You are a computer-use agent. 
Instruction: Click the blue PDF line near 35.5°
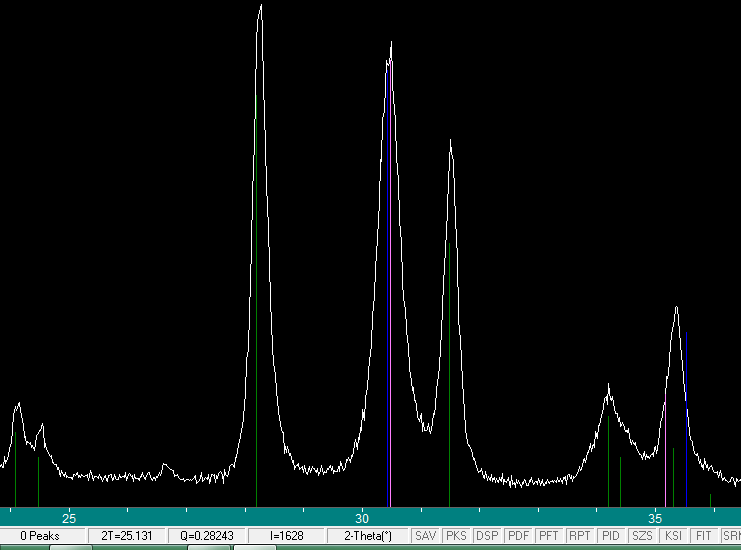point(686,420)
